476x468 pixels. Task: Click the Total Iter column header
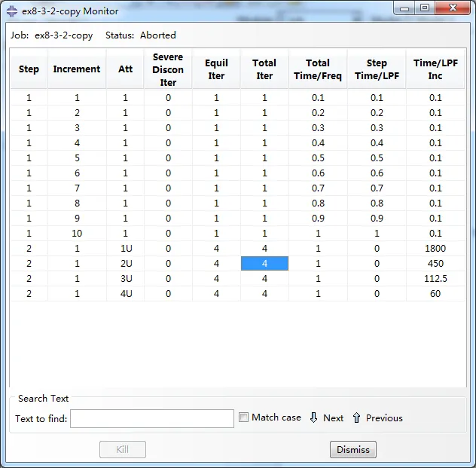264,69
